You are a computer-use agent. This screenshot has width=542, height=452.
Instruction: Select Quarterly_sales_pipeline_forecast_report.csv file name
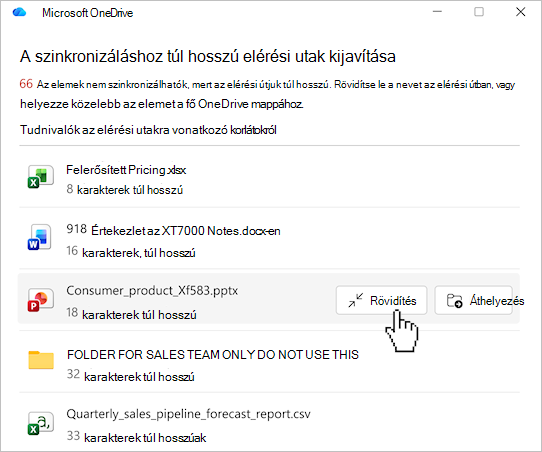(188, 414)
